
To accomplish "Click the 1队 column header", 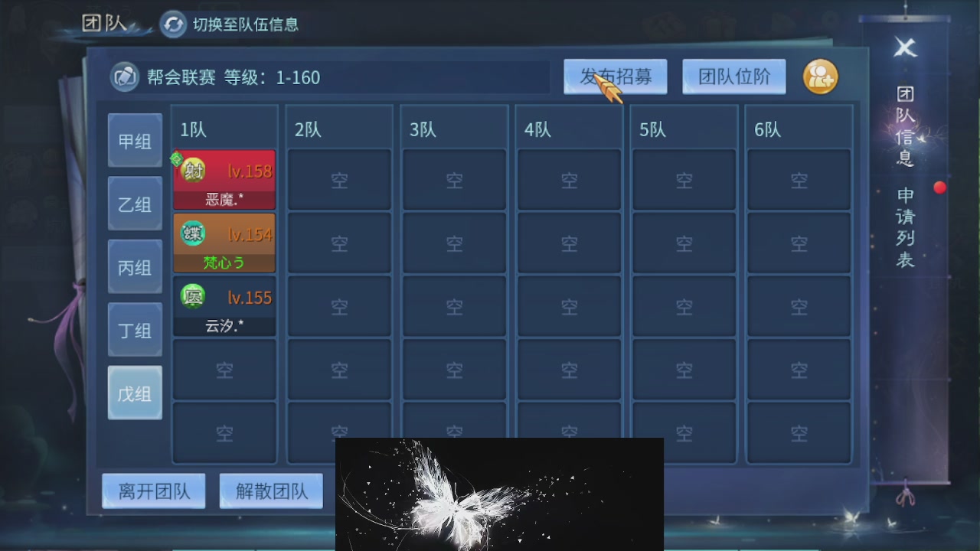I will [194, 130].
